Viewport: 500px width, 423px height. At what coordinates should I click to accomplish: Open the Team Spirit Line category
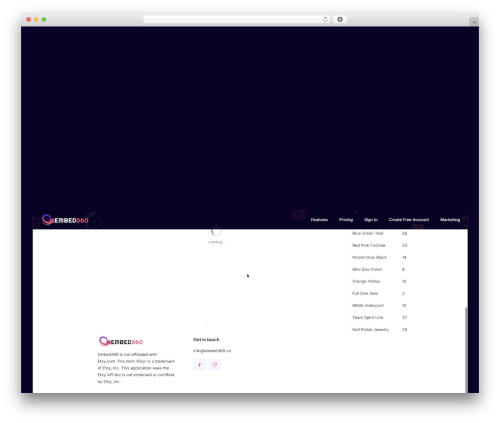point(368,317)
